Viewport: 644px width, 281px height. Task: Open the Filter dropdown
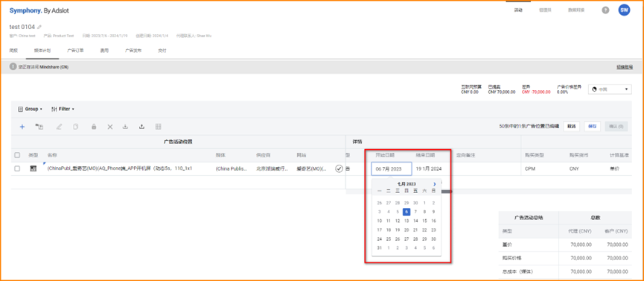click(63, 109)
